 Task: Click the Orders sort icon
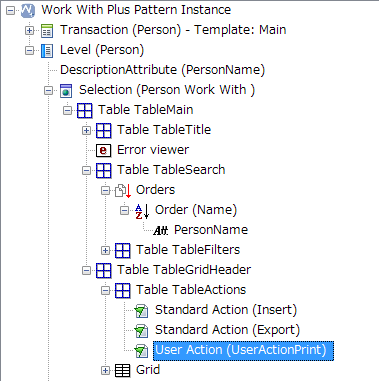[x=123, y=190]
